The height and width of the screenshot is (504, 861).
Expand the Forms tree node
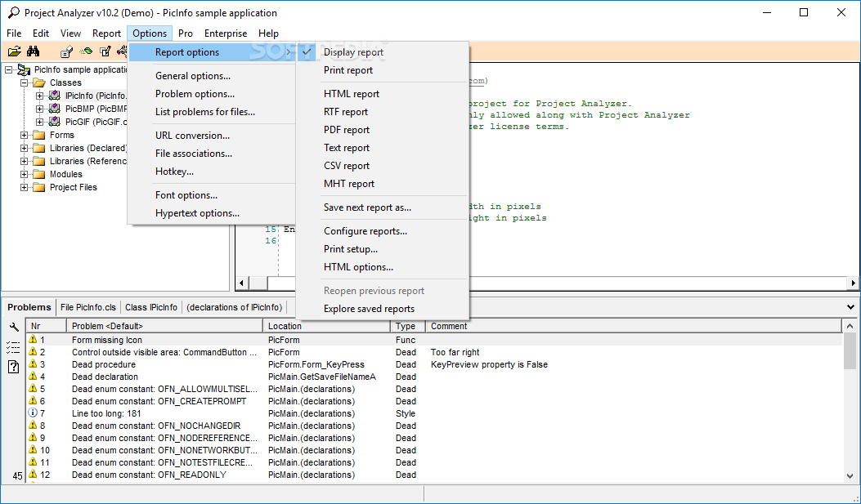click(x=25, y=135)
